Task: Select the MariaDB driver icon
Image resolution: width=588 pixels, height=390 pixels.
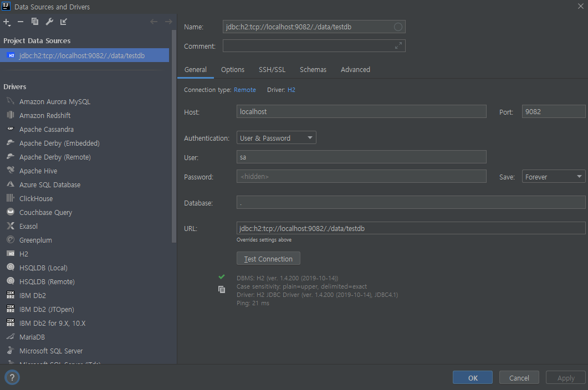Action: coord(11,337)
